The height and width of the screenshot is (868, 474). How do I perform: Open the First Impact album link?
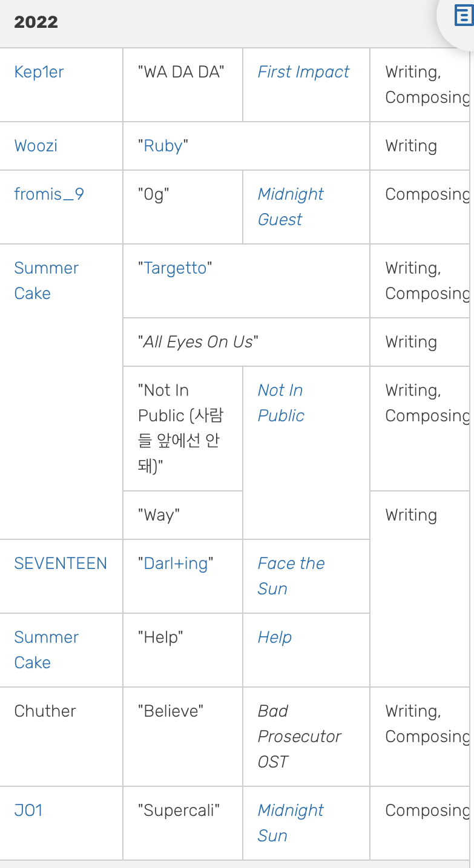(x=303, y=72)
